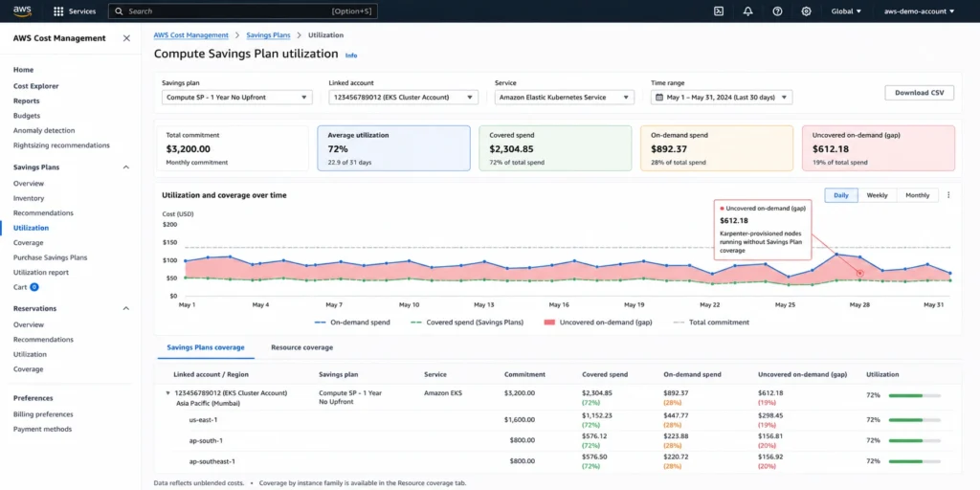This screenshot has height=490, width=980.
Task: Open the CloudShell terminal icon
Action: [x=719, y=11]
